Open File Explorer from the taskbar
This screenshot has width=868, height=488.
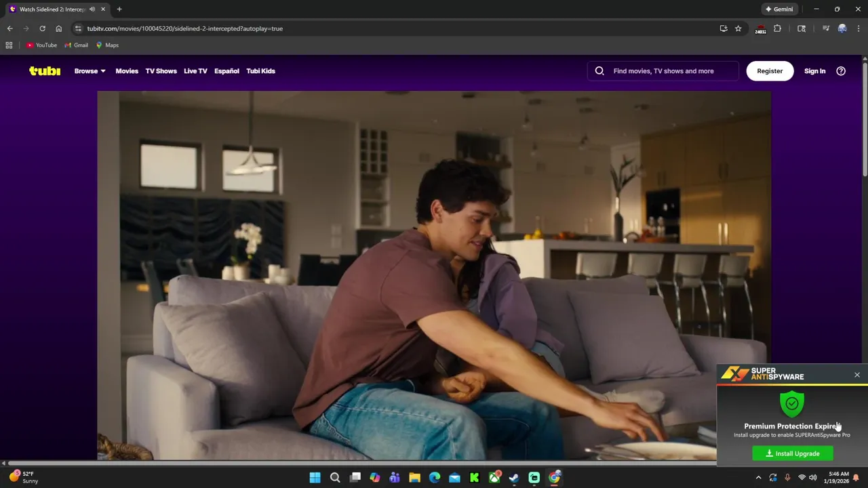(414, 478)
